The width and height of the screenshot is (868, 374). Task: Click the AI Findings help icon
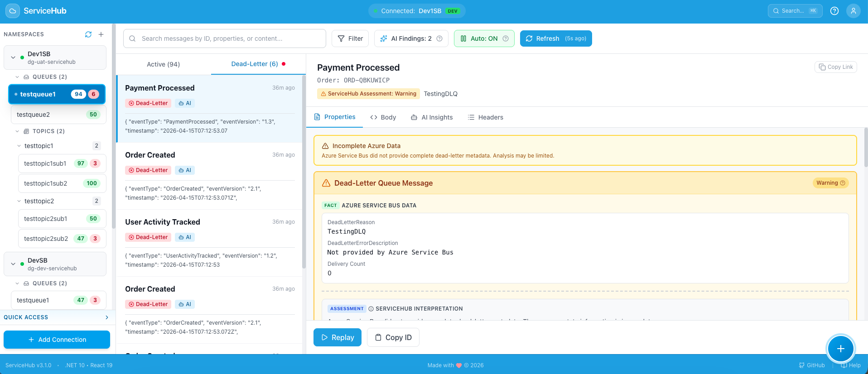tap(439, 38)
